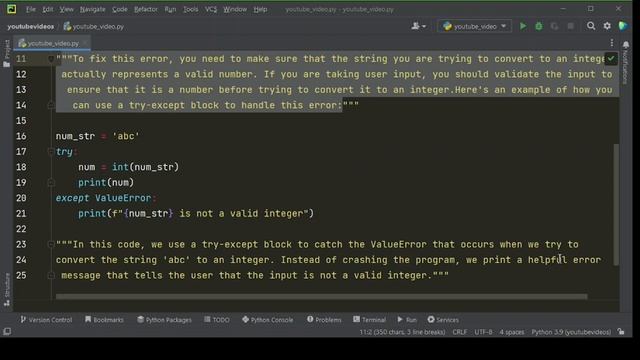Click fold end marker at line 25

click(51, 276)
